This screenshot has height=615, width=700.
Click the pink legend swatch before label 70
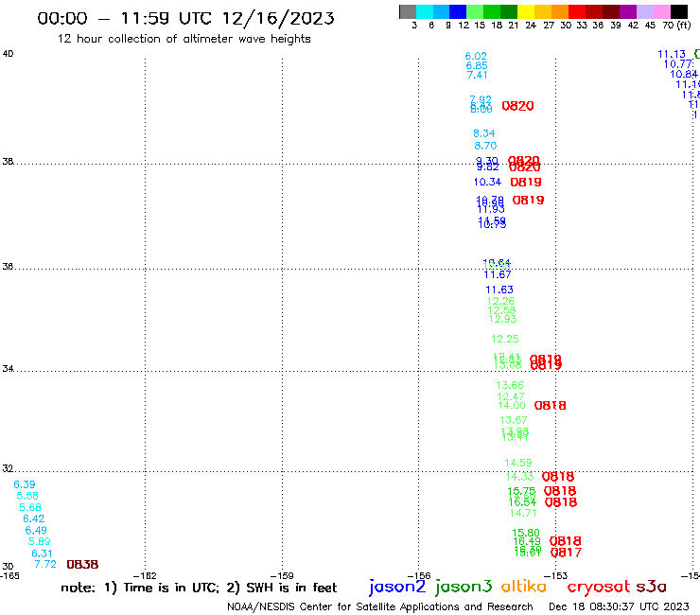pos(661,11)
